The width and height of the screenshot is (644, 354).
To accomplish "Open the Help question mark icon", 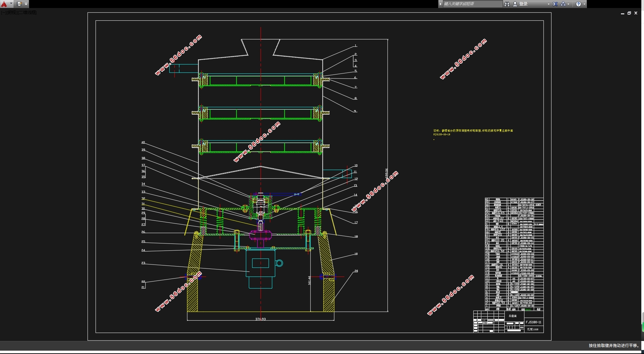I will pyautogui.click(x=579, y=4).
